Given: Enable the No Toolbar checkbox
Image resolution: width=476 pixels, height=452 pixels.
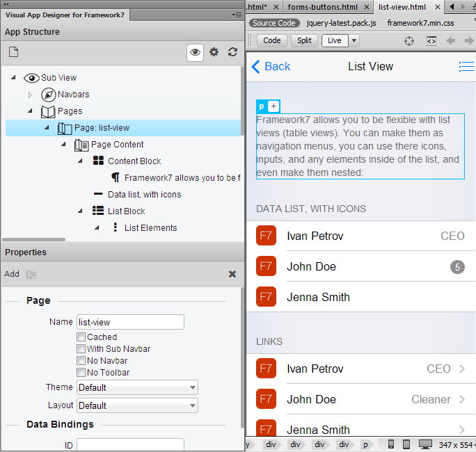Looking at the screenshot, I should (x=81, y=373).
